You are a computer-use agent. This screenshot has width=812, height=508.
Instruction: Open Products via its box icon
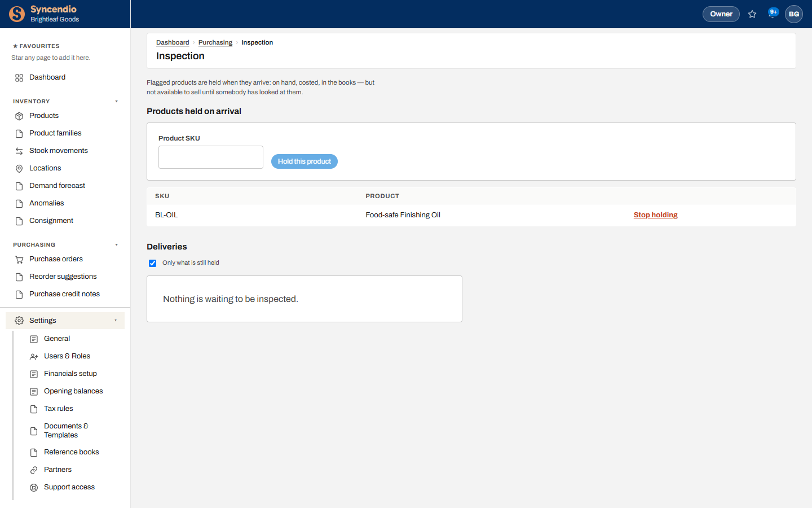[x=19, y=116]
